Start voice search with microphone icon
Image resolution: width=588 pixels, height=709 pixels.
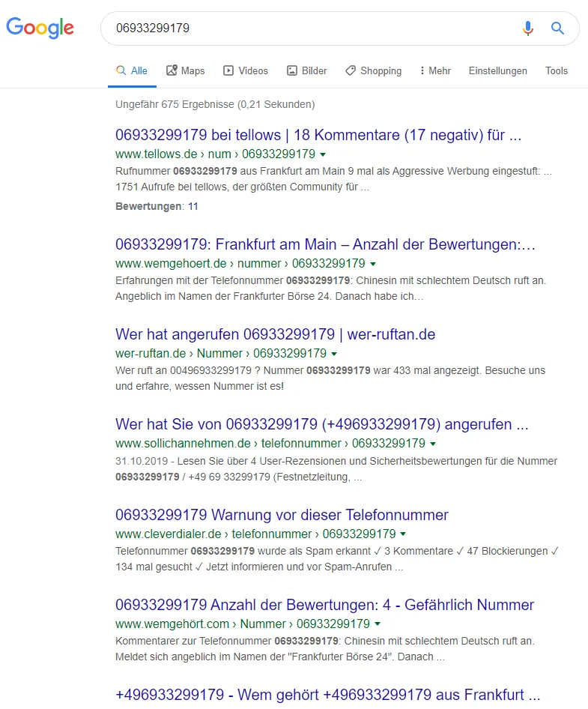[x=527, y=28]
